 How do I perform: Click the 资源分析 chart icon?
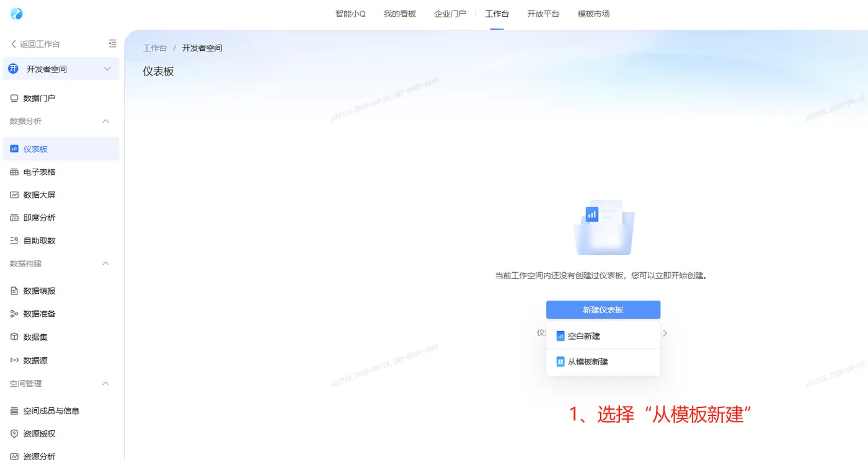[14, 456]
